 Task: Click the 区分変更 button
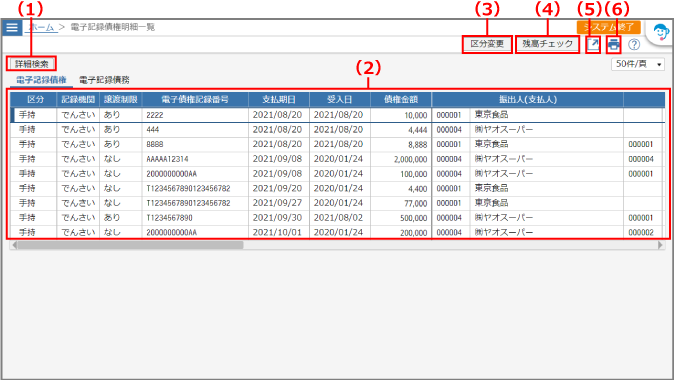(x=487, y=44)
